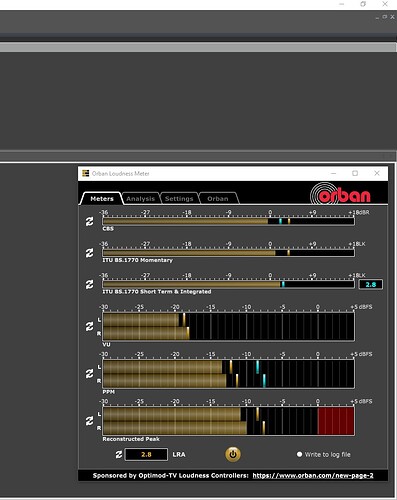Reset the Short Term & Integrated meter
397x500 pixels.
(89, 284)
